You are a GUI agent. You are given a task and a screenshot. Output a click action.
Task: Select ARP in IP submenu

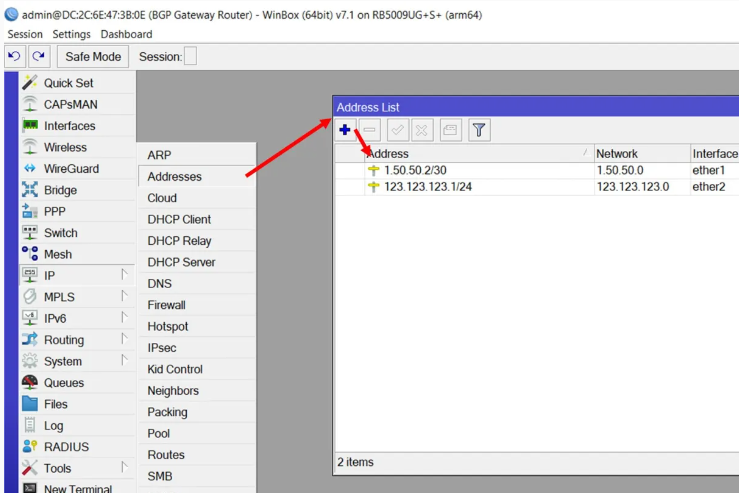pyautogui.click(x=197, y=155)
